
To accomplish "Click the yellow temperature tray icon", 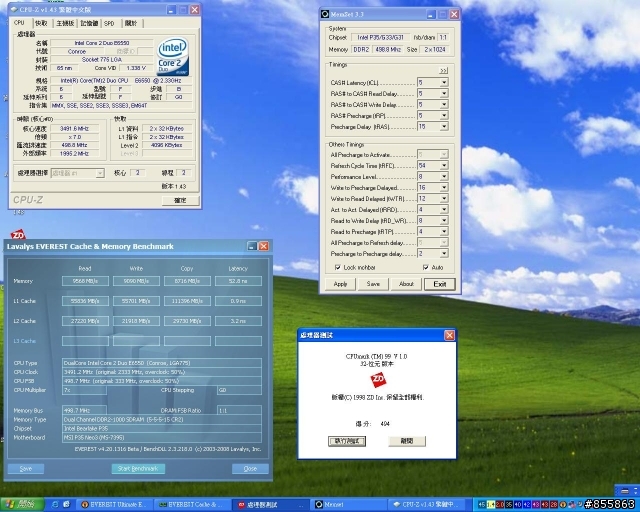I will tap(491, 505).
